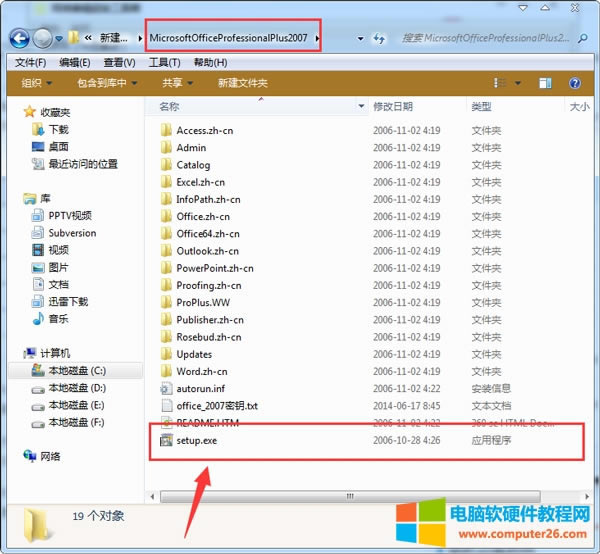Click the Office64.zh-cn folder icon
This screenshot has width=600, height=554.
[x=166, y=233]
